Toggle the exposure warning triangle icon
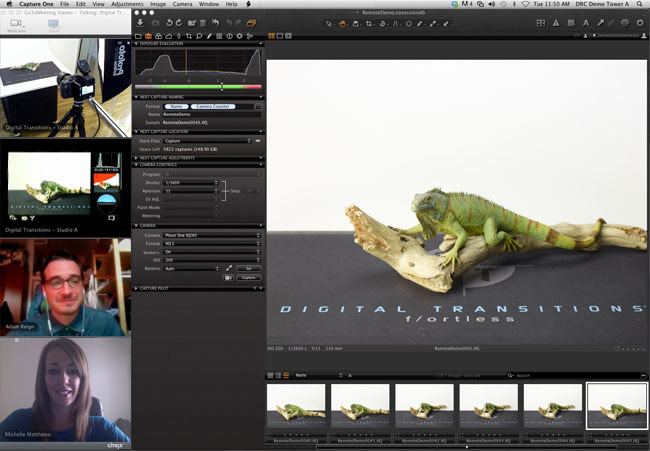 [x=555, y=23]
